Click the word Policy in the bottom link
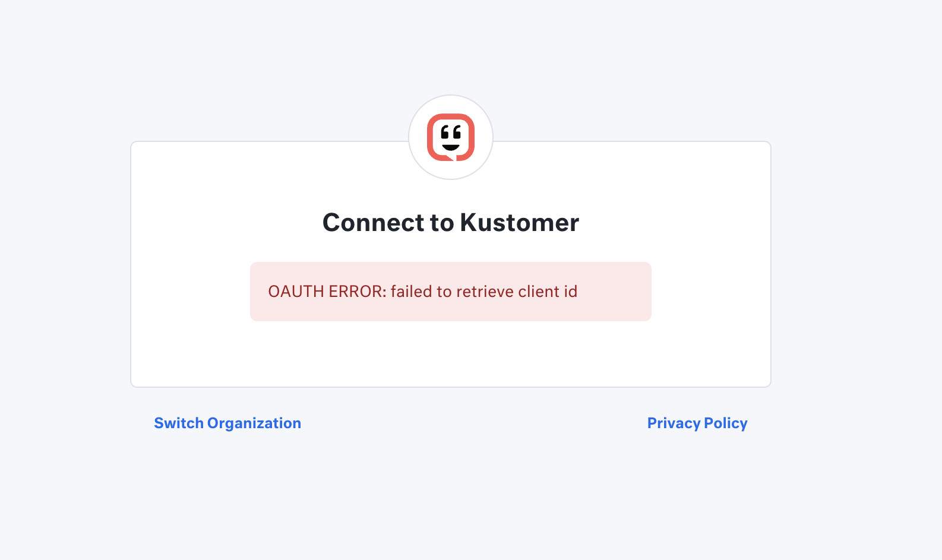This screenshot has height=560, width=942. click(726, 423)
